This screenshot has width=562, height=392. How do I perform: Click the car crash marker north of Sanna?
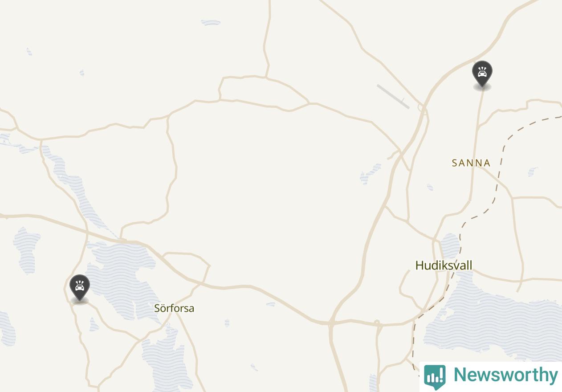(x=482, y=74)
